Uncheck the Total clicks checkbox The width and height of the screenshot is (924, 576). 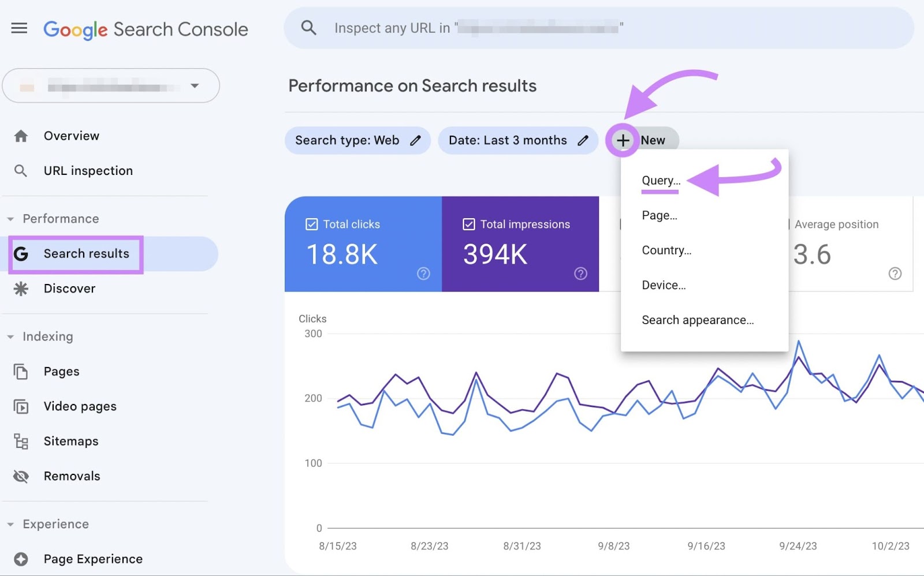pos(311,225)
